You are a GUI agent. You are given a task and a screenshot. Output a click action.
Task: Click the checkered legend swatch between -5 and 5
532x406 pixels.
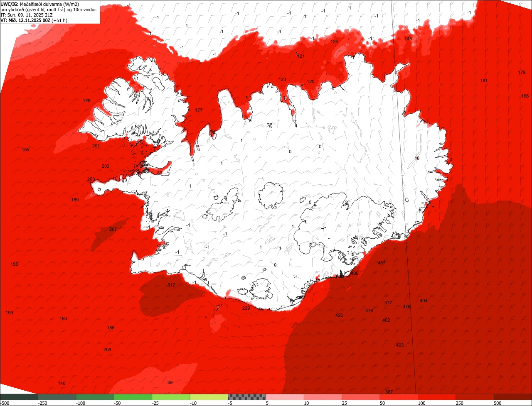coord(247,397)
